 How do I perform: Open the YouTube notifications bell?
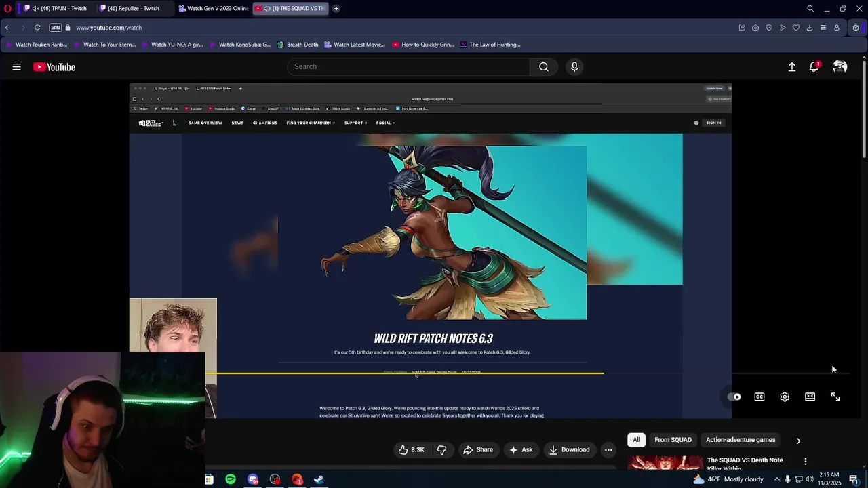pyautogui.click(x=814, y=67)
